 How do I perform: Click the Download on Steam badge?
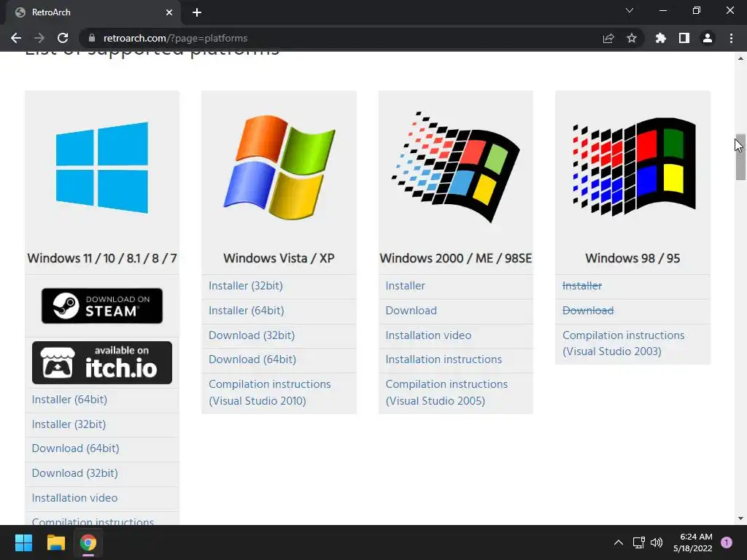point(102,306)
